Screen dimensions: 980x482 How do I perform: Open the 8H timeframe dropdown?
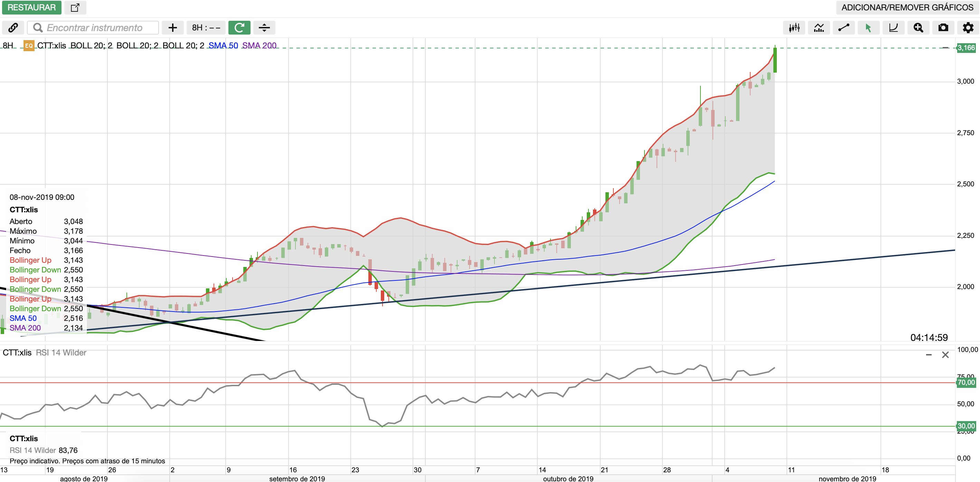point(206,28)
